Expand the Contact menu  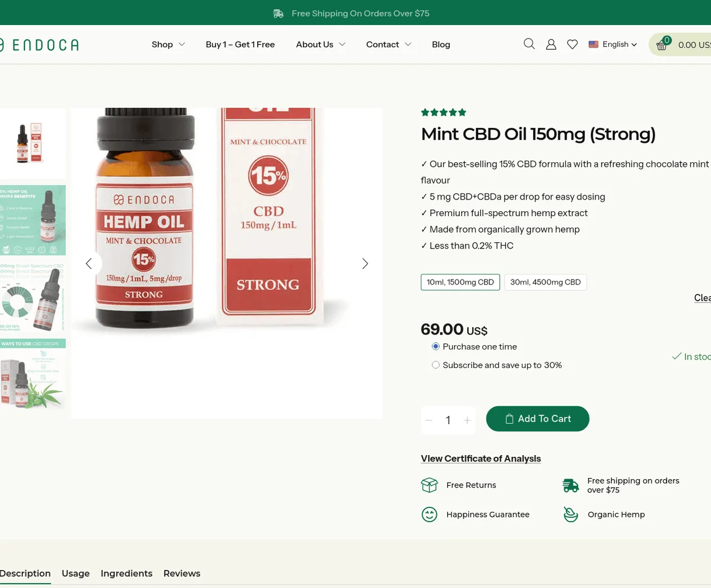click(388, 44)
